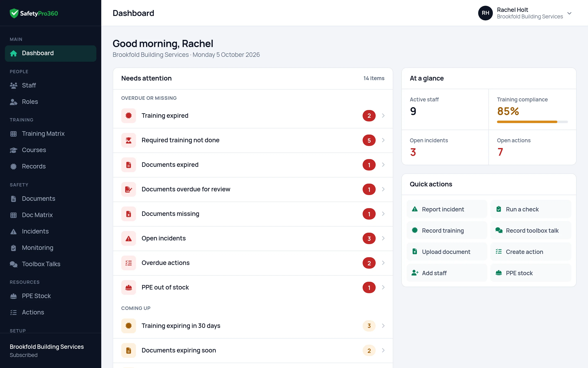Click the Documents missing file icon
Viewport: 588px width, 368px height.
tap(129, 214)
